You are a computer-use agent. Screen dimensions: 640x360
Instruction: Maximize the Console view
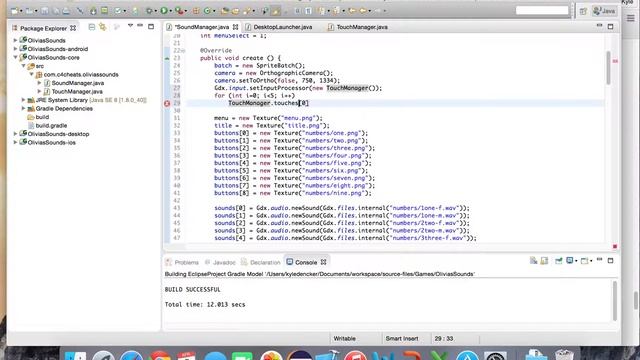click(x=611, y=260)
